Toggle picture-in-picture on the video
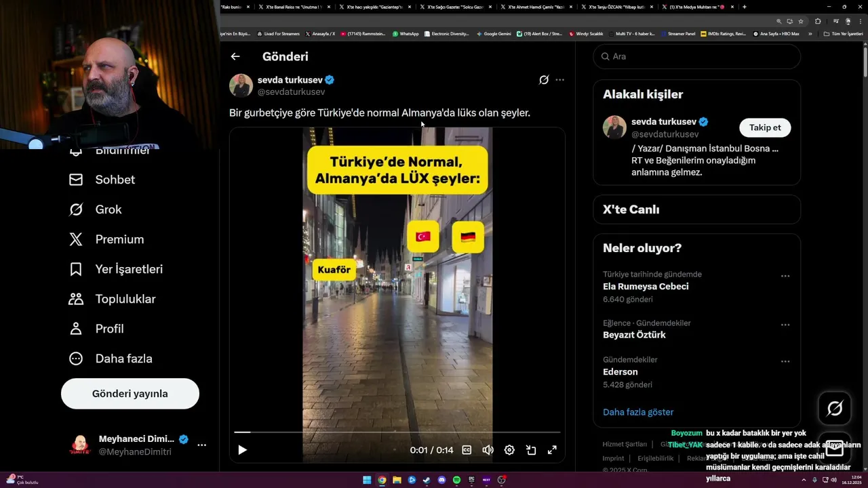This screenshot has width=868, height=488. click(531, 450)
